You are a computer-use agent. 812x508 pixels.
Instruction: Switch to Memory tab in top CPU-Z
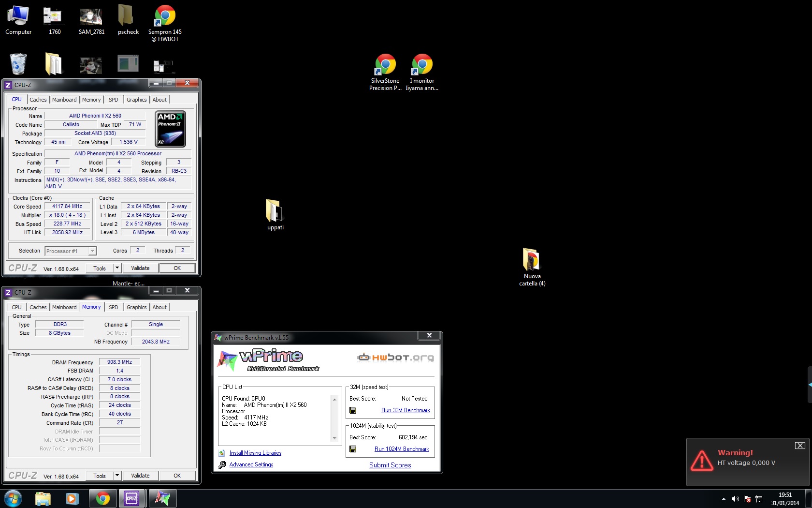click(x=91, y=100)
